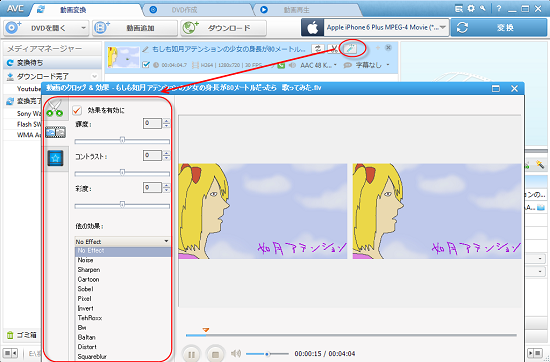Click the audio speaker icon beside AAC track
This screenshot has height=362, width=550.
pyautogui.click(x=292, y=65)
